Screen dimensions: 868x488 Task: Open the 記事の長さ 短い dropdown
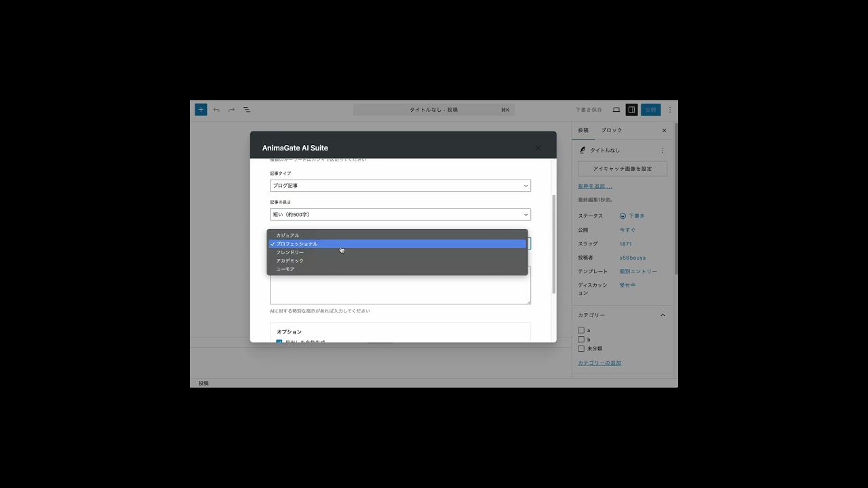tap(400, 215)
